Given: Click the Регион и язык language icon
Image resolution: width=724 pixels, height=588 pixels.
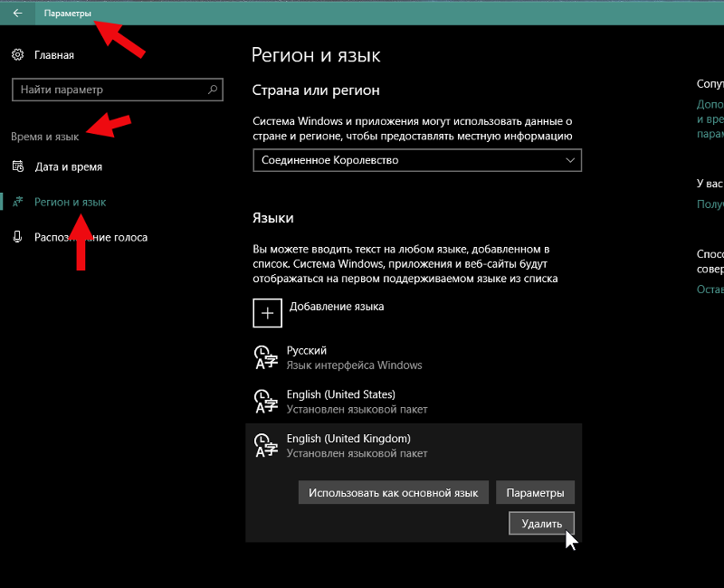Looking at the screenshot, I should click(18, 202).
